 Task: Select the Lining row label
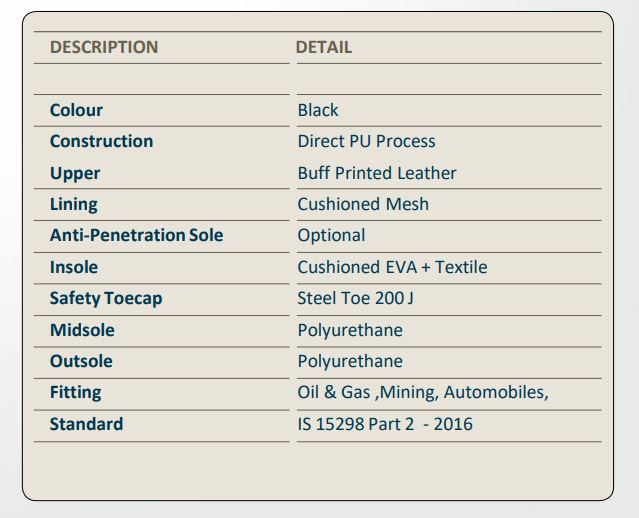pyautogui.click(x=74, y=204)
